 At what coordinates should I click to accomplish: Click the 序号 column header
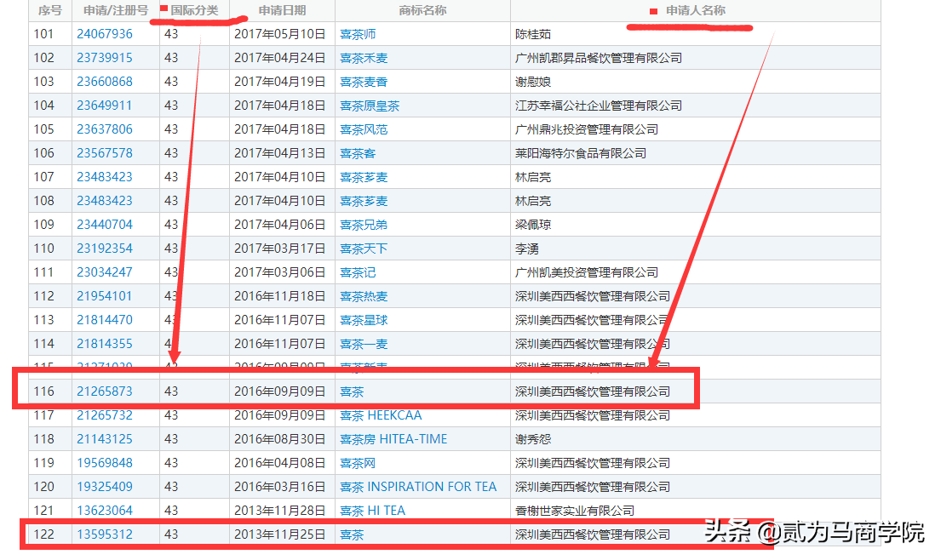pyautogui.click(x=49, y=10)
